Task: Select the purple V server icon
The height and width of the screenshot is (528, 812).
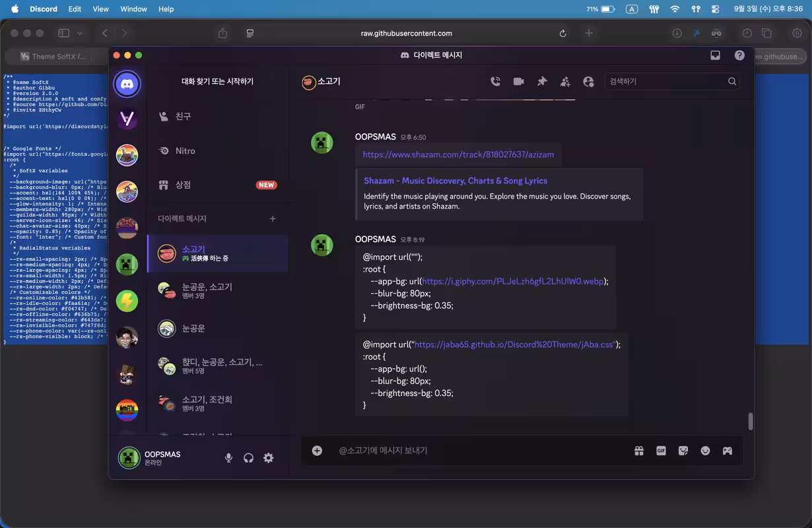Action: 127,119
